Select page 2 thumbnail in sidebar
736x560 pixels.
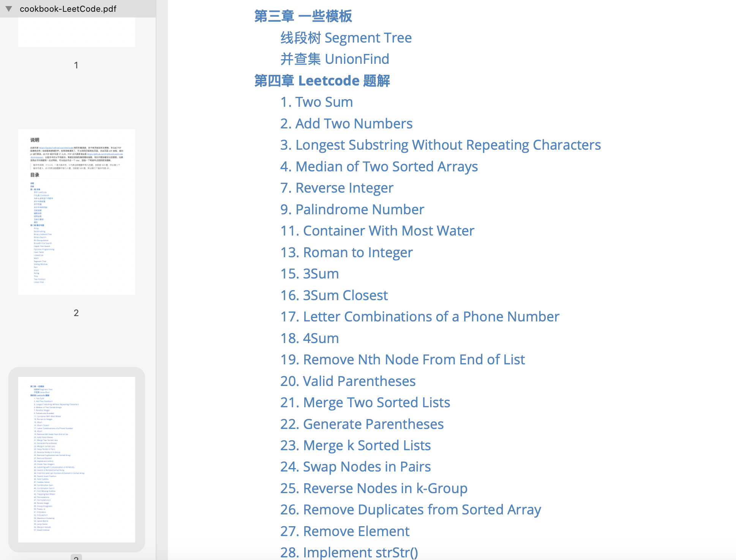coord(77,212)
